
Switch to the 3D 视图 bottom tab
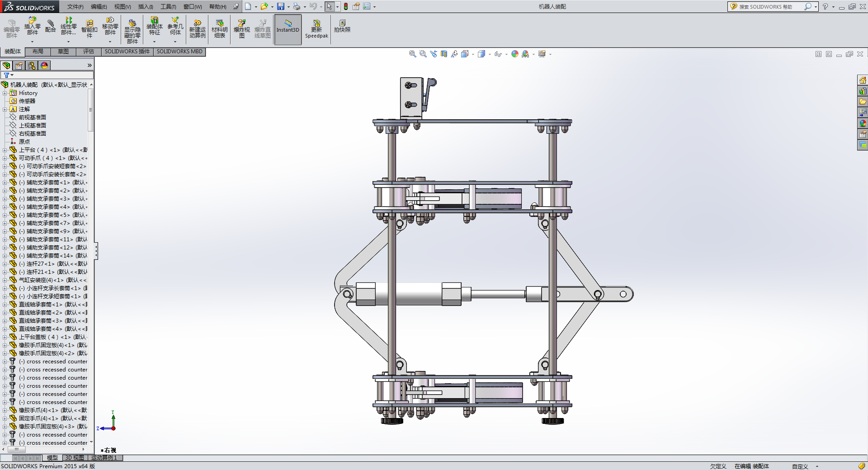click(75, 458)
